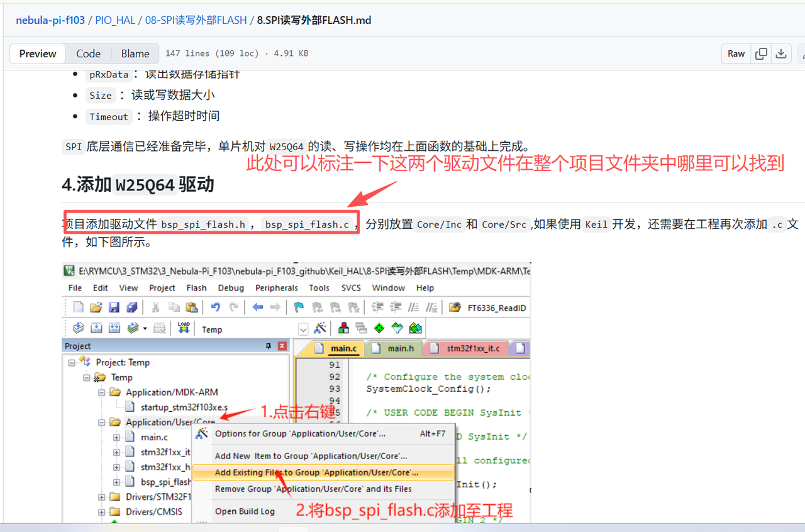Click the Undo icon

tap(216, 306)
